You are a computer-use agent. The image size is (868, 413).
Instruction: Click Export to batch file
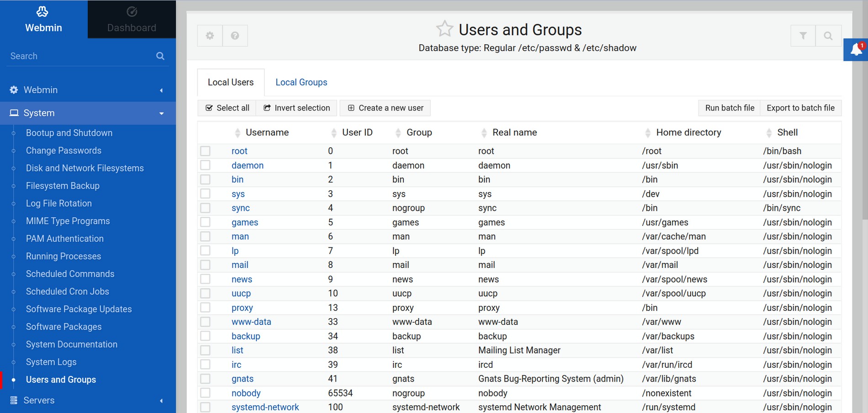click(800, 108)
